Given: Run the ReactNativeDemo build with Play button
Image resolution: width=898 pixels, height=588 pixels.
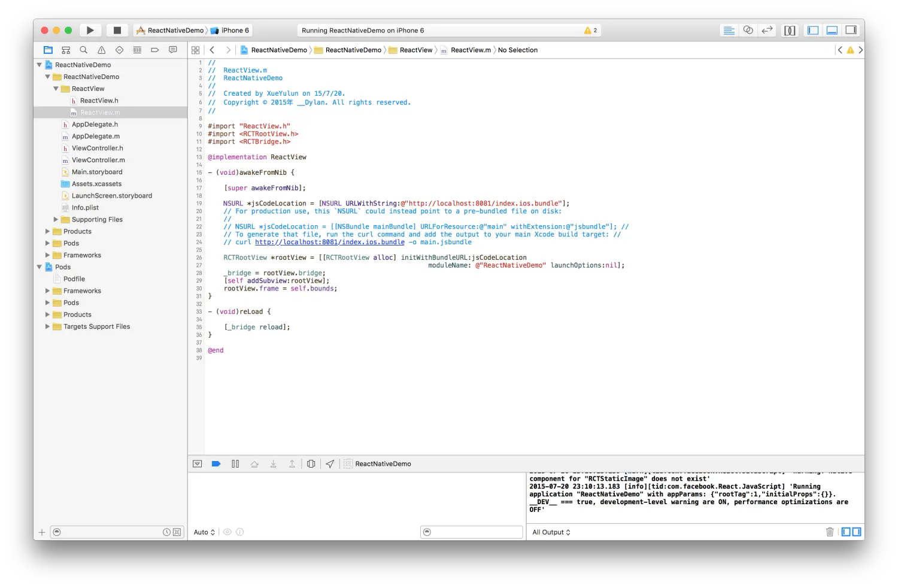Looking at the screenshot, I should click(90, 31).
